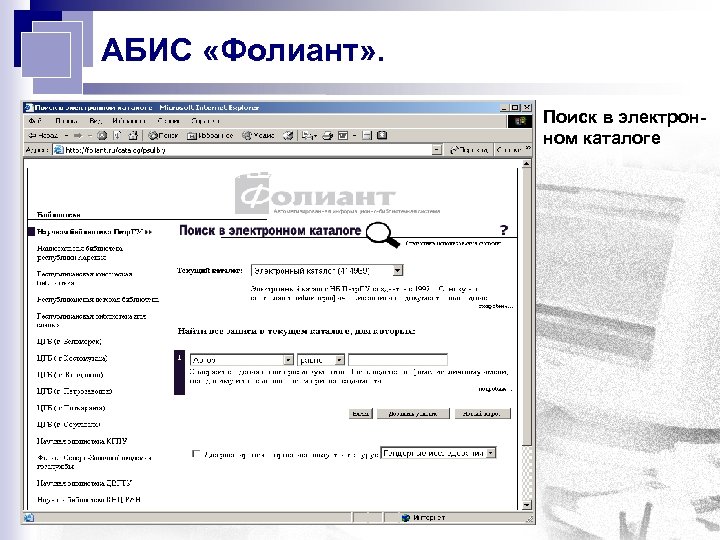Click the Forward arrow in the toolbar

pos(78,135)
